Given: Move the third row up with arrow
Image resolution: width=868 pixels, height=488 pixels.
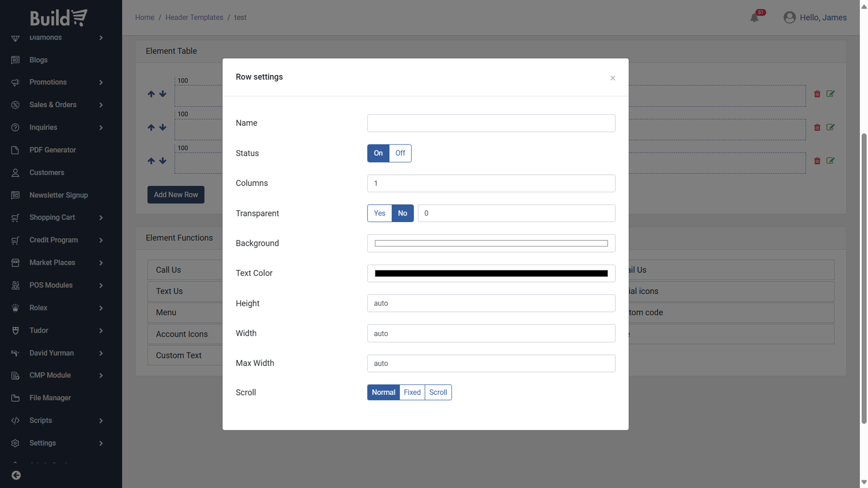Looking at the screenshot, I should pyautogui.click(x=151, y=161).
